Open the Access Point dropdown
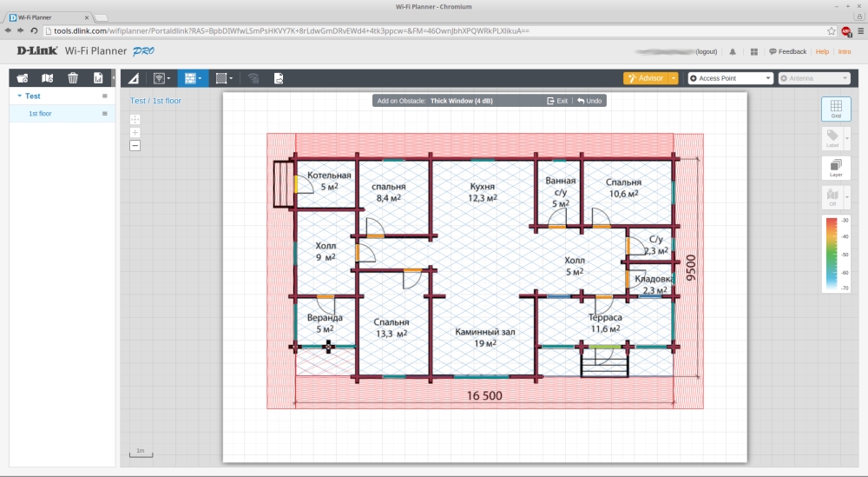Viewport: 868px width, 477px height. (730, 78)
